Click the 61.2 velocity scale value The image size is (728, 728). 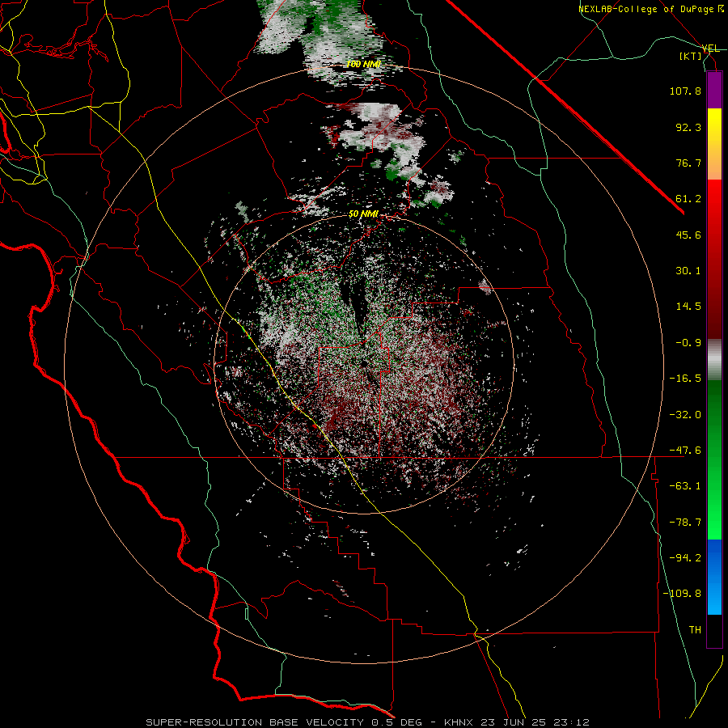tap(688, 199)
